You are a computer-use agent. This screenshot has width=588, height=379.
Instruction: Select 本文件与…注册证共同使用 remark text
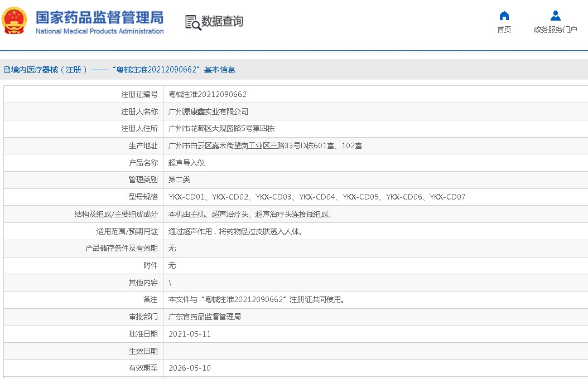(x=257, y=300)
